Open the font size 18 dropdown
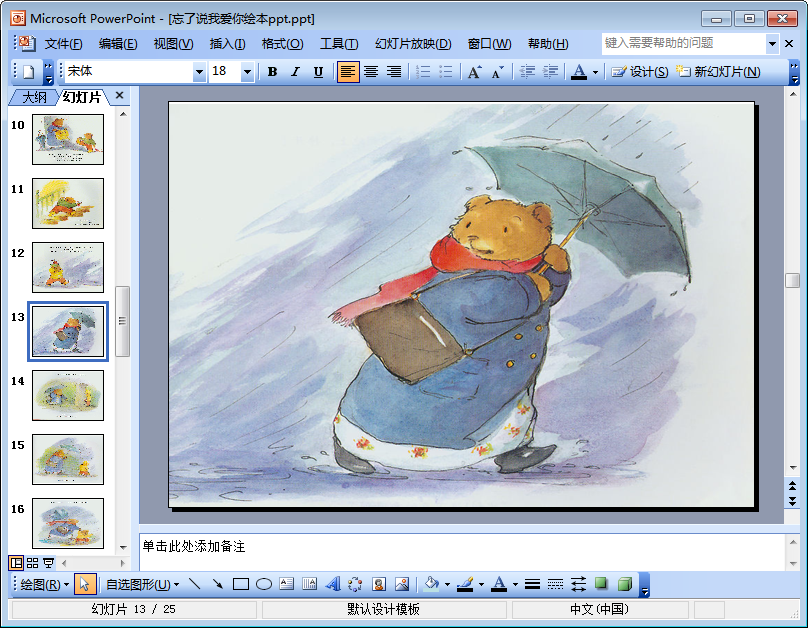Viewport: 808px width, 628px height. [x=247, y=72]
